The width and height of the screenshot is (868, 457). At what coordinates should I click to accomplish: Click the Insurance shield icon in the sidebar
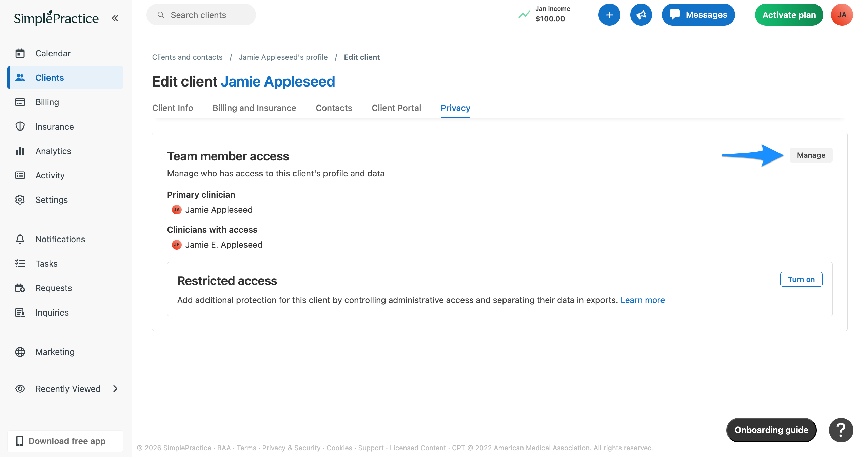20,127
